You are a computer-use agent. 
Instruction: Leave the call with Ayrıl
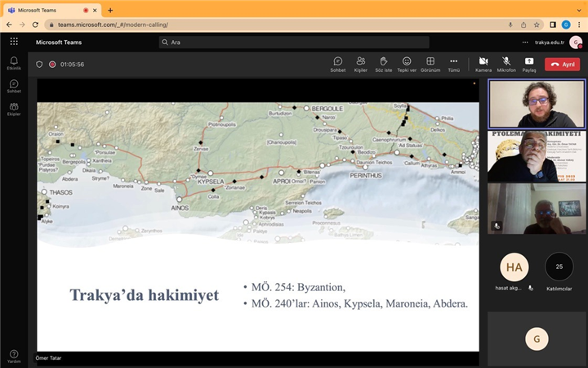pos(562,65)
